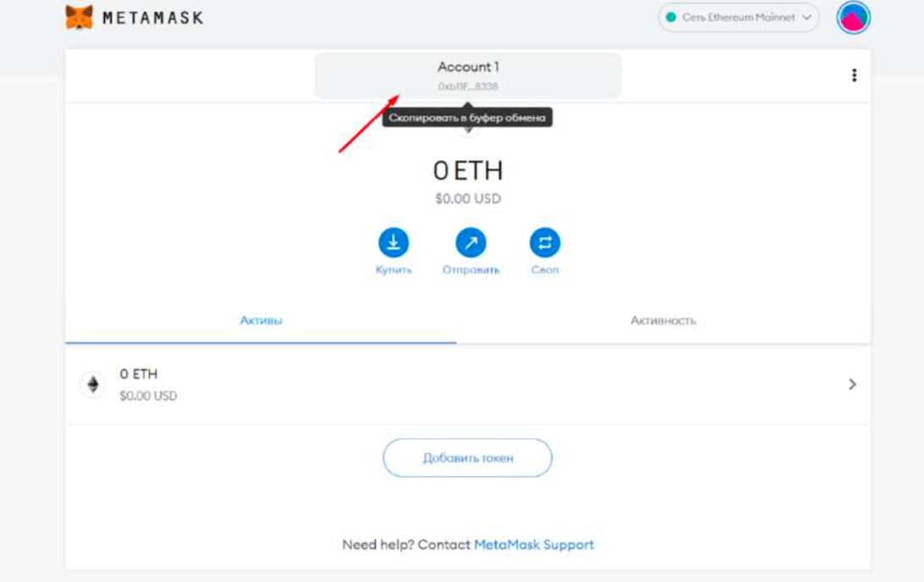The height and width of the screenshot is (582, 924).
Task: Switch to the Активность tab
Action: coord(663,320)
